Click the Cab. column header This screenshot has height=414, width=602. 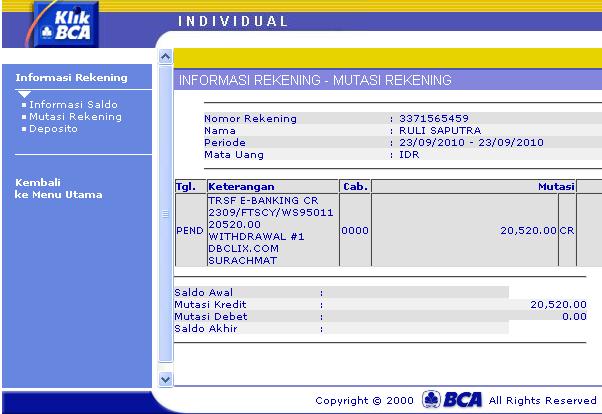[x=356, y=187]
